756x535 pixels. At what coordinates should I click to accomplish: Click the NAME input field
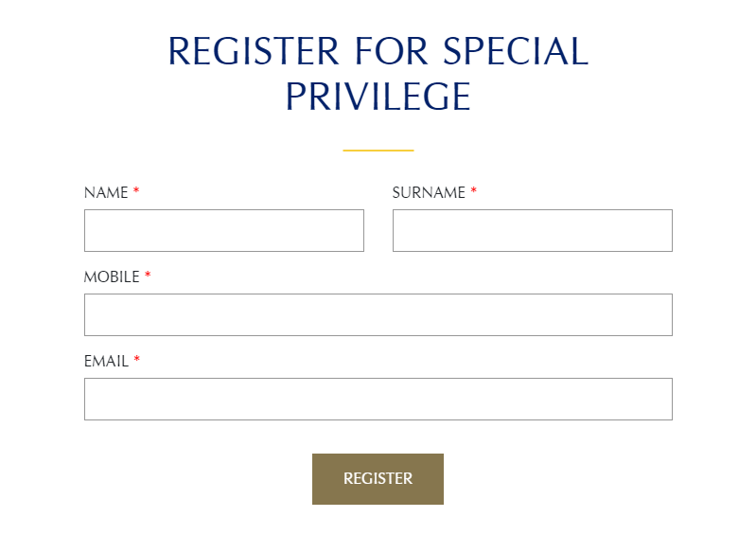coord(224,231)
